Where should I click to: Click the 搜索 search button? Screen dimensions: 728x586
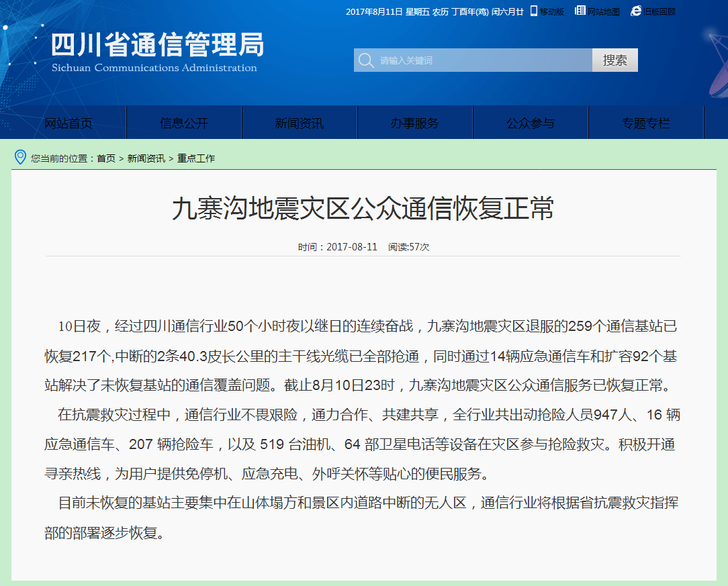(615, 60)
